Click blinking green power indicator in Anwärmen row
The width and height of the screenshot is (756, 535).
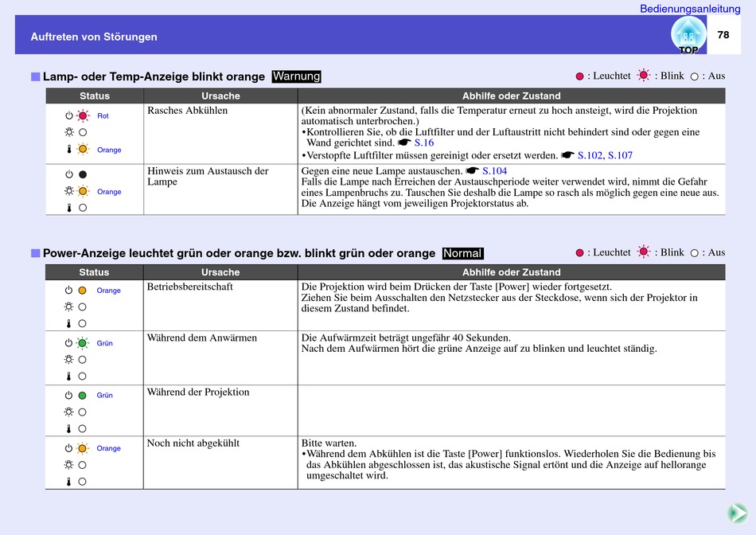point(83,343)
